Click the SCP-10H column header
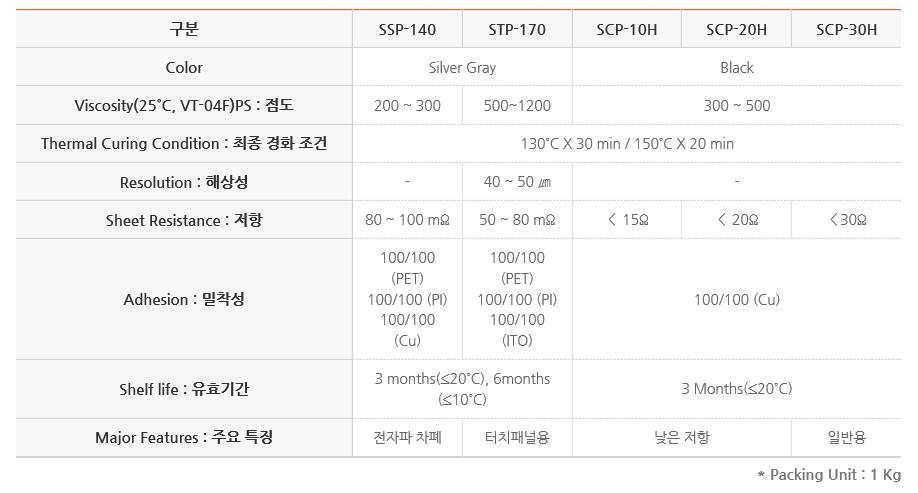The height and width of the screenshot is (493, 918). pyautogui.click(x=626, y=29)
